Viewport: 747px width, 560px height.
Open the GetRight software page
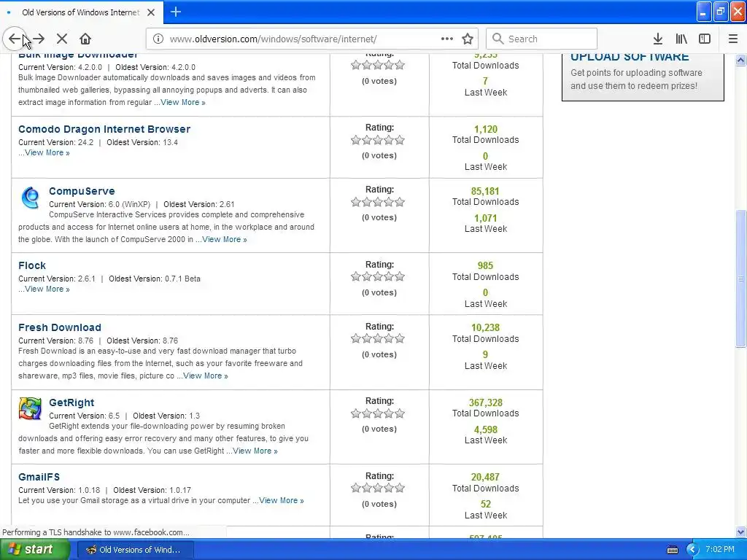[71, 402]
